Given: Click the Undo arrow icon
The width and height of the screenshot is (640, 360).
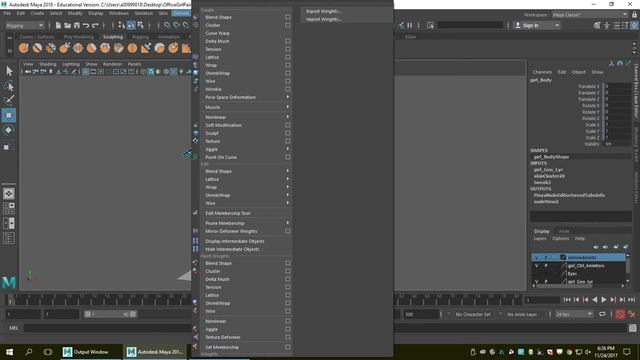Looking at the screenshot, I should [86, 25].
